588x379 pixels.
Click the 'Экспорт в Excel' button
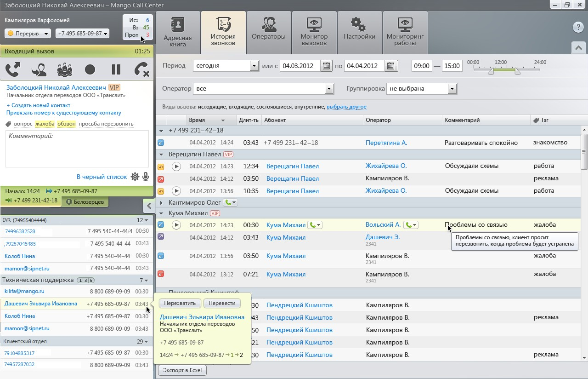point(181,370)
